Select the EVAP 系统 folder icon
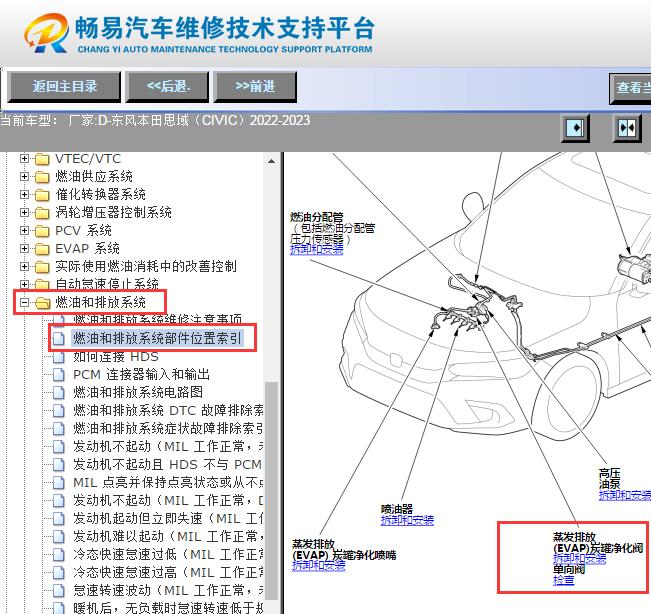The height and width of the screenshot is (614, 651). 42,249
